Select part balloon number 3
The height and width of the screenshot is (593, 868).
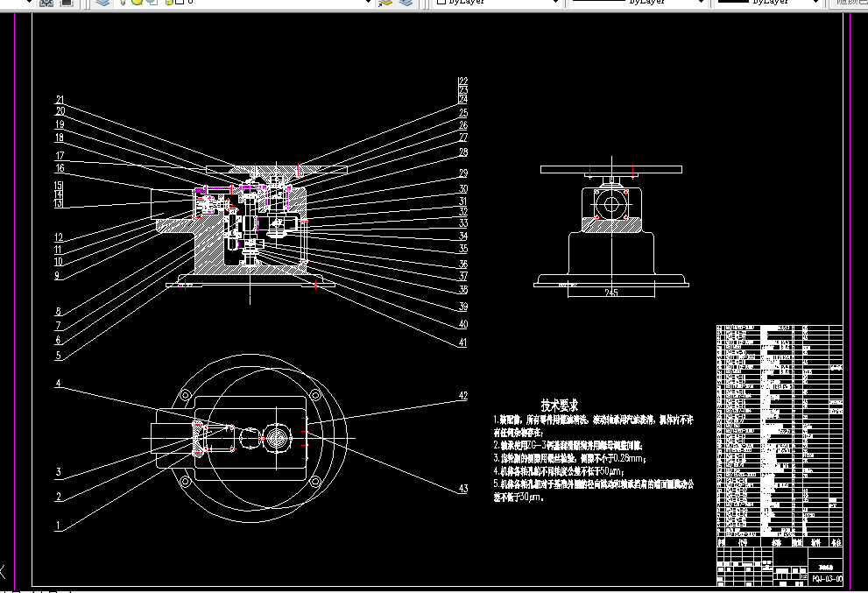pyautogui.click(x=58, y=472)
